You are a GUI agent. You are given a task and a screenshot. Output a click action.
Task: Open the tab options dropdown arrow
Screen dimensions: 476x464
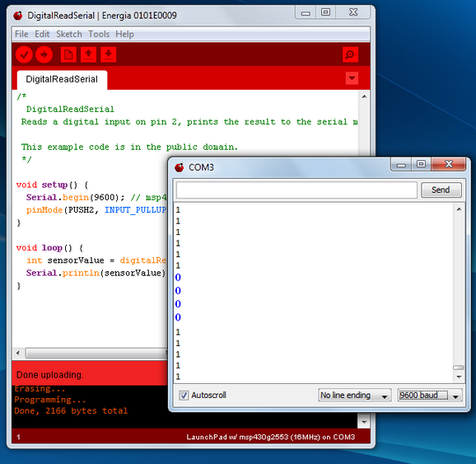(x=352, y=78)
